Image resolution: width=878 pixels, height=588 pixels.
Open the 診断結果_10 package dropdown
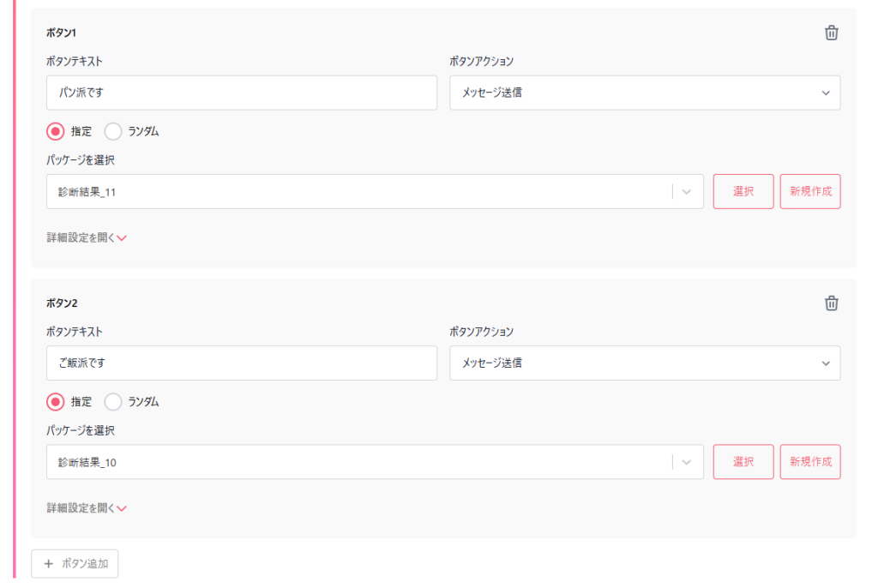375,462
